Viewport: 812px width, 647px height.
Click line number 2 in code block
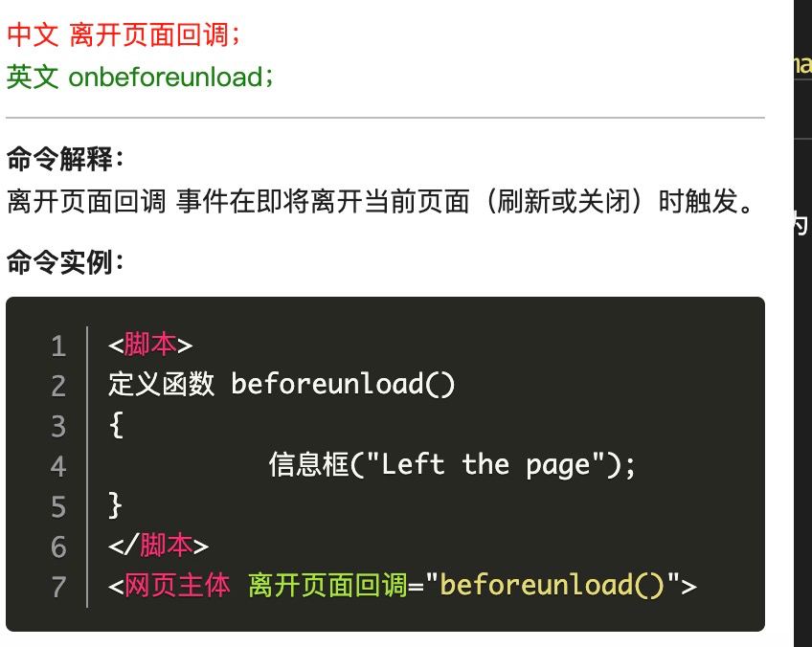pyautogui.click(x=58, y=386)
